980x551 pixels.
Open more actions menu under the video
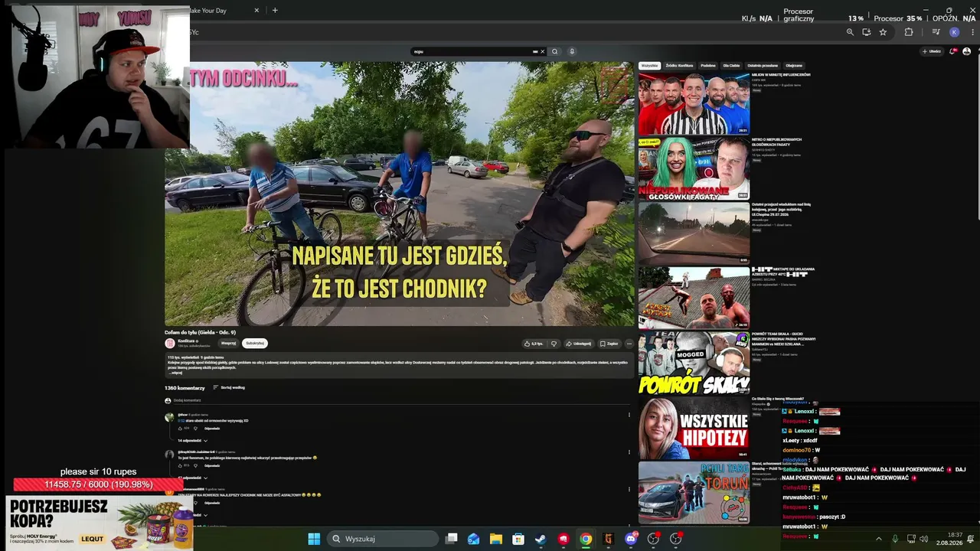pos(629,344)
